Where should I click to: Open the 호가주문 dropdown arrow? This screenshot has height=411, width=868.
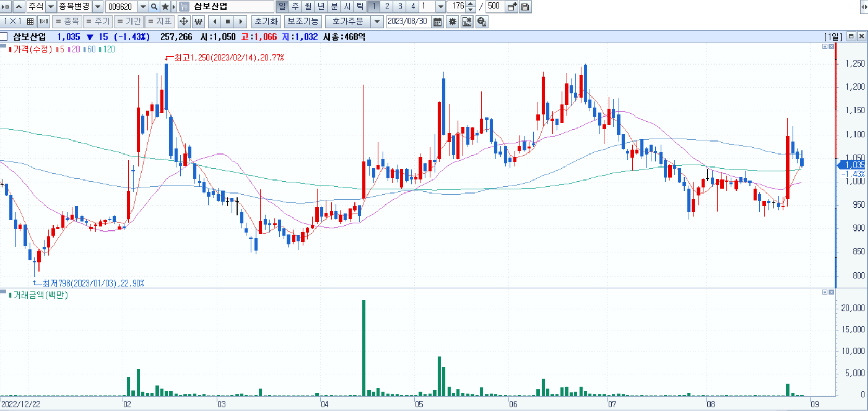pyautogui.click(x=377, y=21)
